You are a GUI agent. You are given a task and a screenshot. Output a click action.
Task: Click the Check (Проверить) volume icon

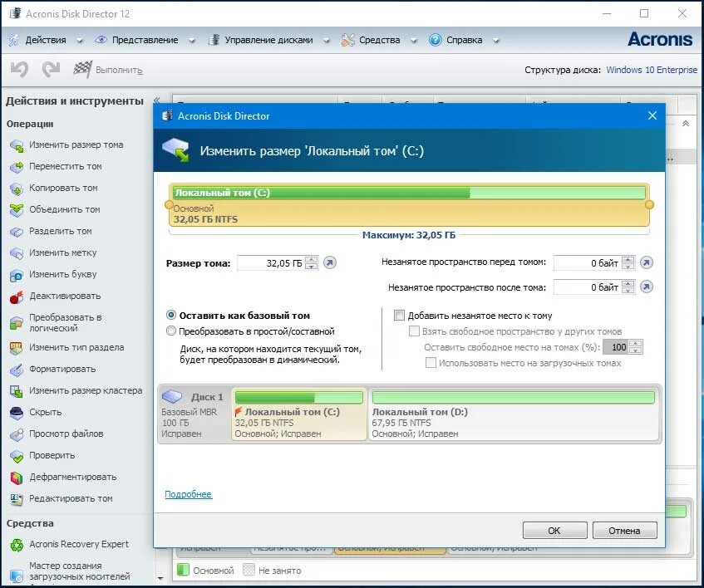coord(17,456)
